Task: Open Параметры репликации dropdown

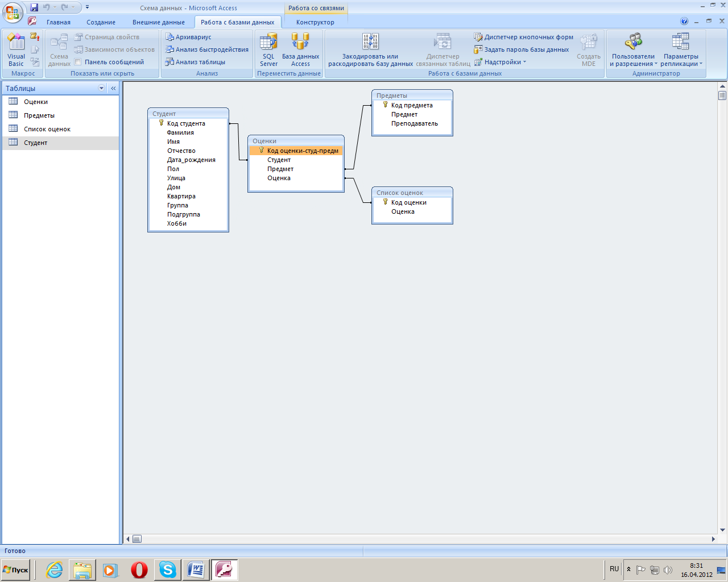Action: coord(681,49)
